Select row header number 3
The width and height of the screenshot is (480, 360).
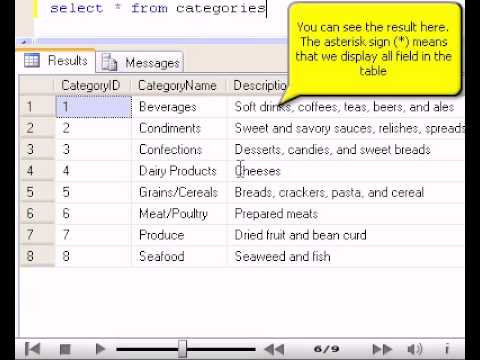(x=37, y=150)
